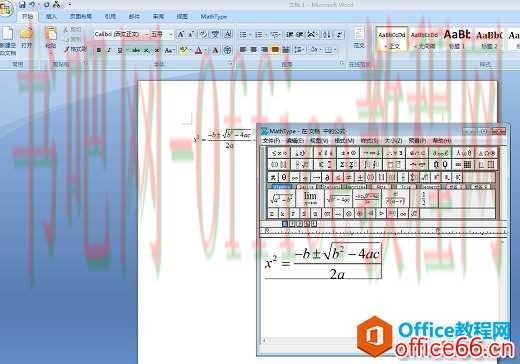Image resolution: width=520 pixels, height=364 pixels.
Task: Toggle strikethrough text in Word ribbon
Action: click(x=136, y=51)
